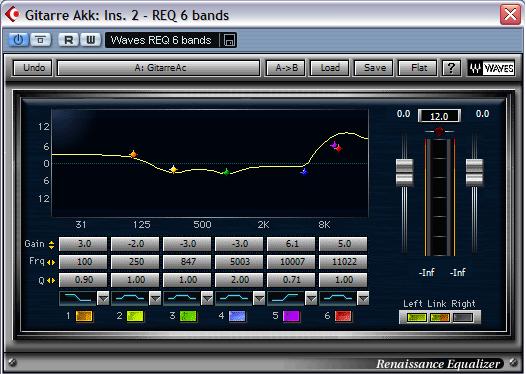Open band 5 filter type dropdown arrow
Image resolution: width=526 pixels, height=374 pixels.
pos(311,298)
